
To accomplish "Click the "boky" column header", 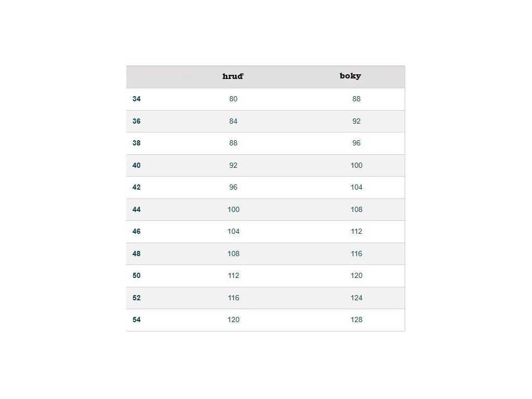I will (350, 76).
